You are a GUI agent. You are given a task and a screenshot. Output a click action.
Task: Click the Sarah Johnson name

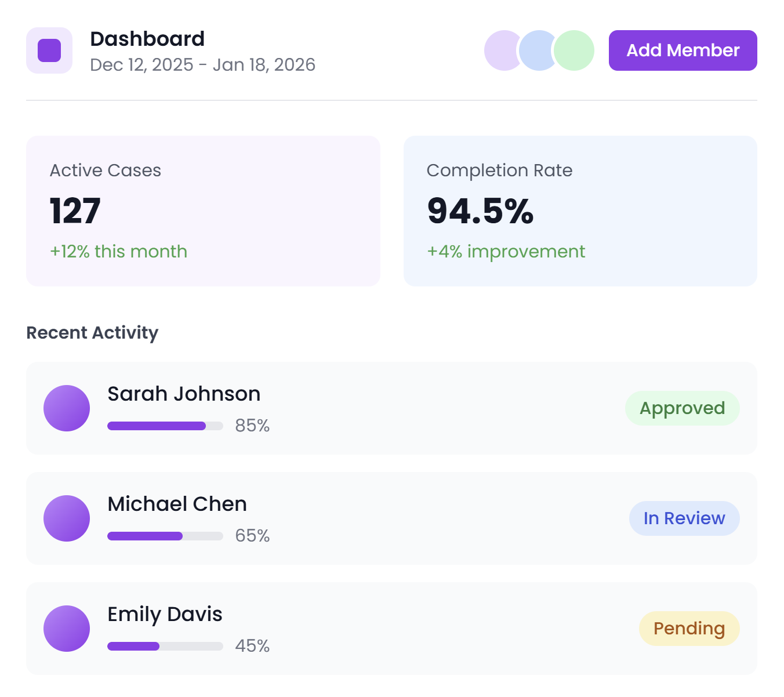pyautogui.click(x=184, y=394)
